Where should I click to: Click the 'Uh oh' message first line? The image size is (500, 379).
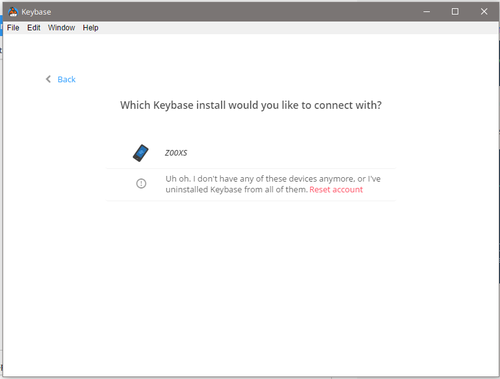click(x=273, y=179)
